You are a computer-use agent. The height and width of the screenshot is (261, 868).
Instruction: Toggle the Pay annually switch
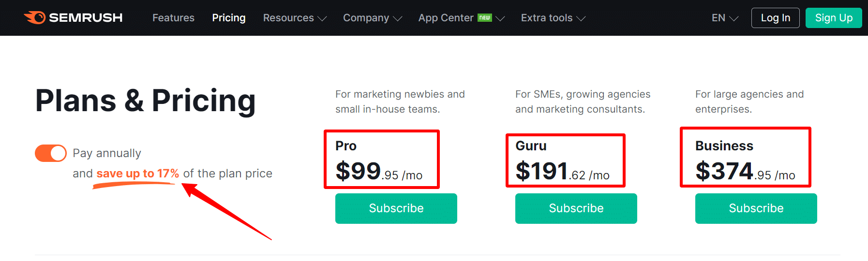[x=51, y=153]
